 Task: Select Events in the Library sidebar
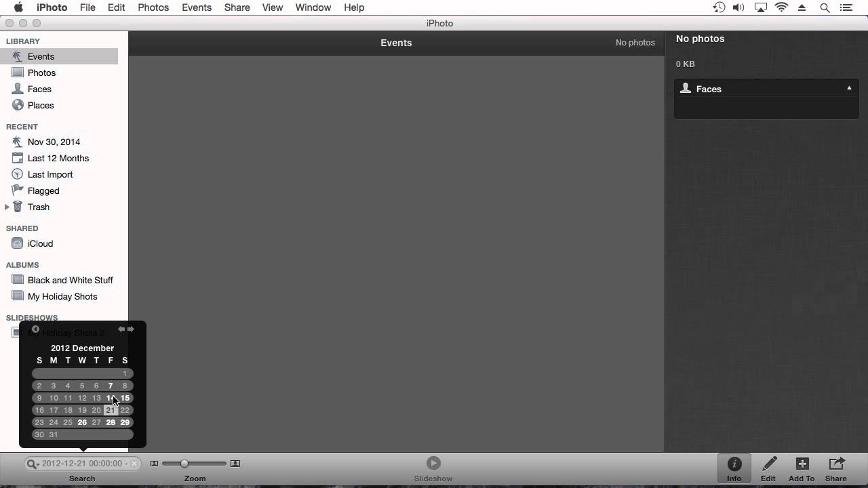click(x=59, y=56)
